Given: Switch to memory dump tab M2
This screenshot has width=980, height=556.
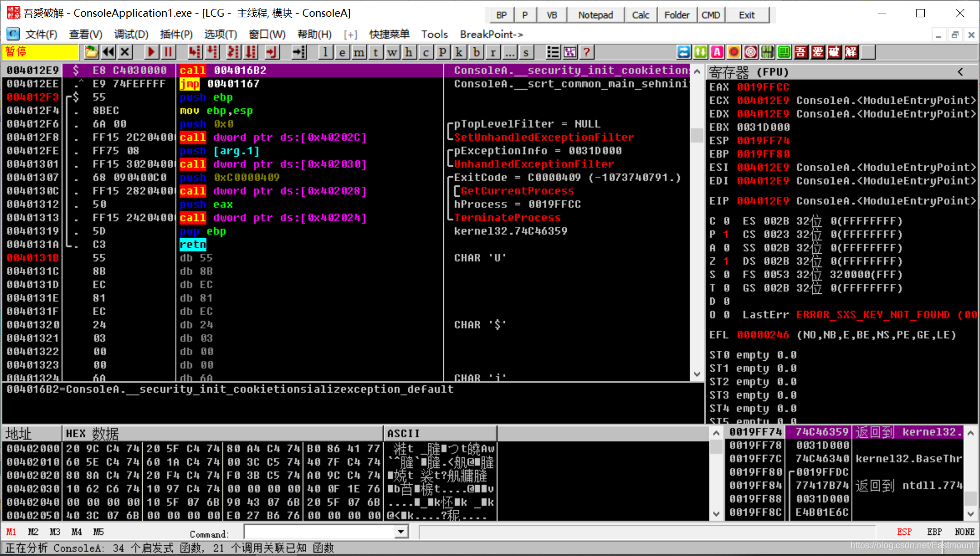Looking at the screenshot, I should [33, 532].
